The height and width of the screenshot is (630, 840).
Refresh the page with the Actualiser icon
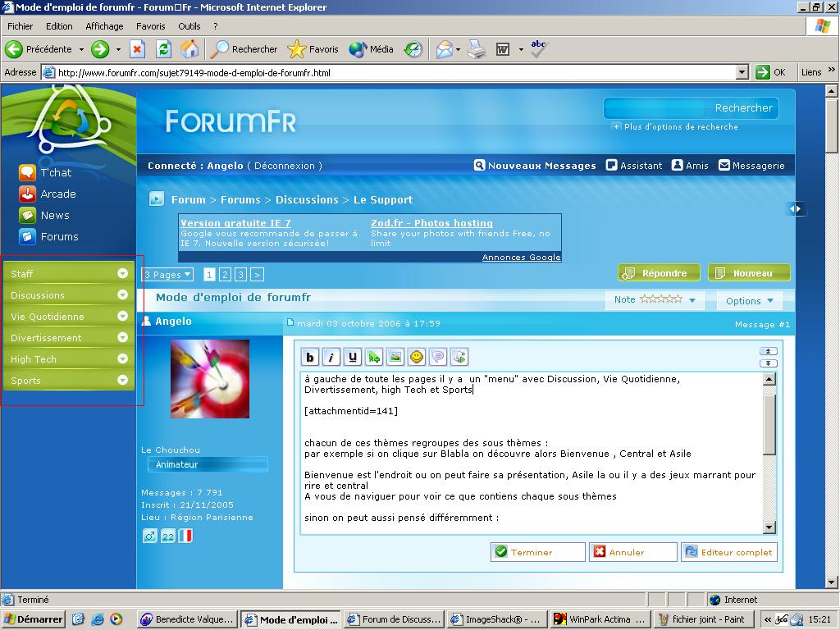[x=163, y=49]
